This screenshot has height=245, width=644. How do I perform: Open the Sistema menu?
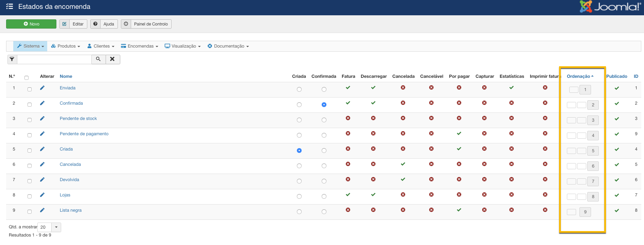(31, 46)
